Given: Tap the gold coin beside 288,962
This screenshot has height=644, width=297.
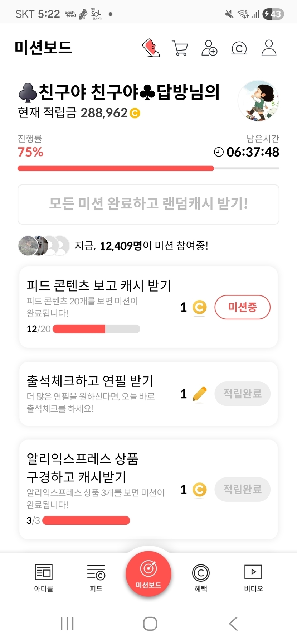Looking at the screenshot, I should pos(135,113).
